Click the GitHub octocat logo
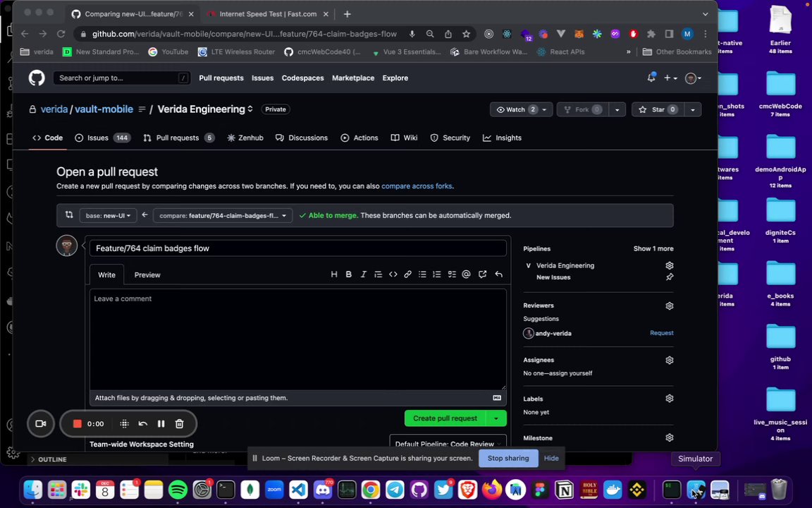The height and width of the screenshot is (508, 812). tap(36, 78)
